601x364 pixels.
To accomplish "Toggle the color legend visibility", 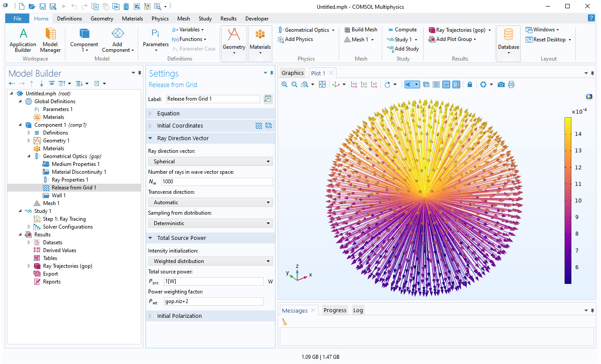I will pos(456,84).
